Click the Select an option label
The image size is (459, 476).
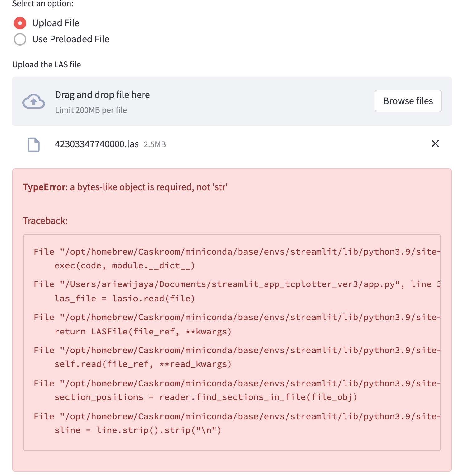coord(42,4)
